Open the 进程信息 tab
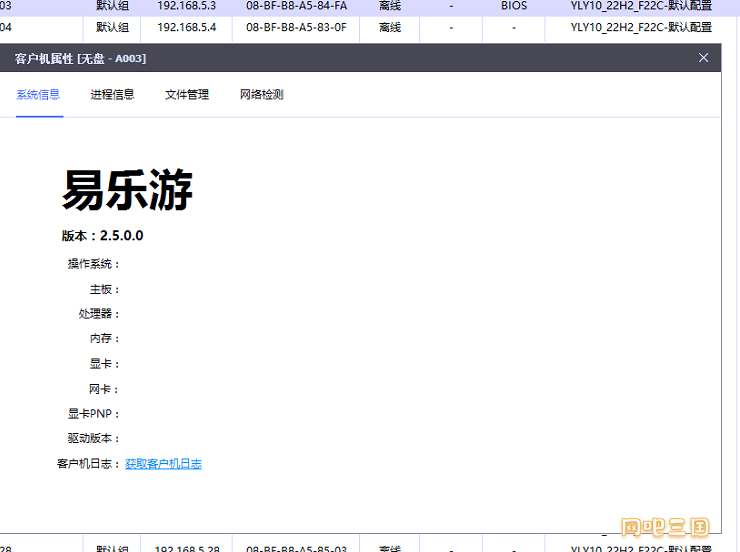The image size is (740, 552). click(112, 94)
